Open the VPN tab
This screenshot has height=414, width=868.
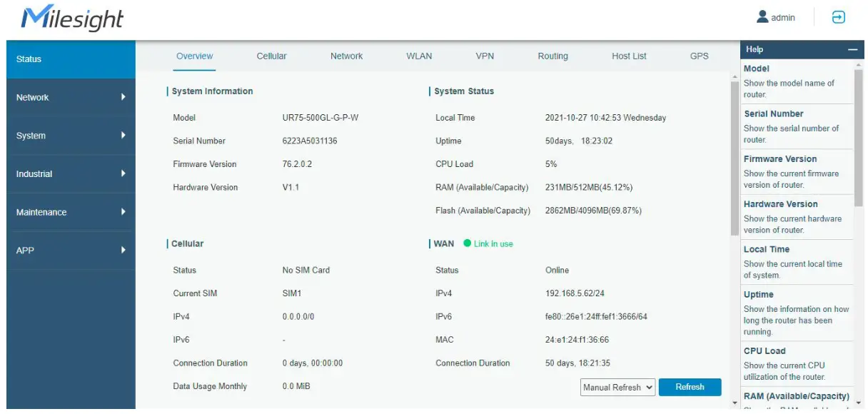pyautogui.click(x=485, y=56)
